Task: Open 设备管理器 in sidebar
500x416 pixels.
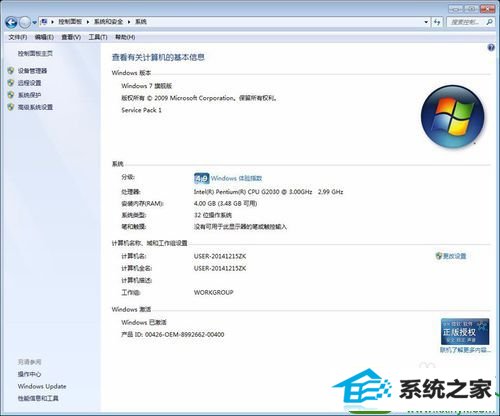Action: tap(32, 71)
